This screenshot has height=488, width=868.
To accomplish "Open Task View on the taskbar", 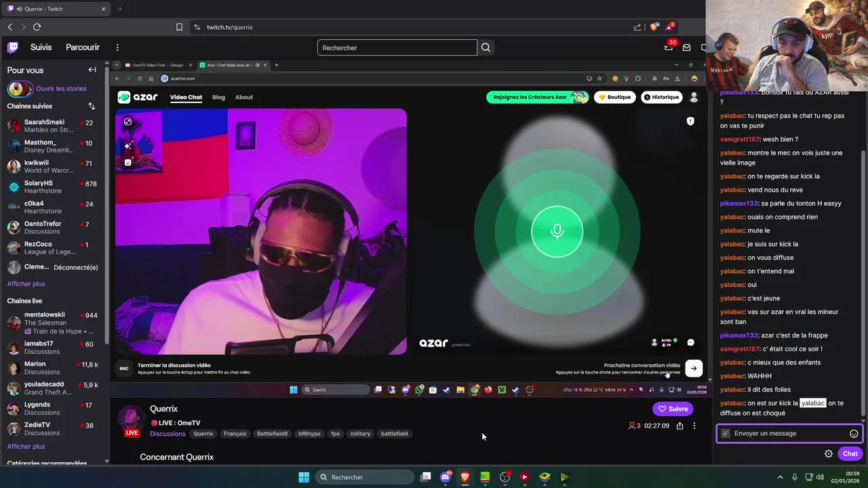I will [x=426, y=477].
